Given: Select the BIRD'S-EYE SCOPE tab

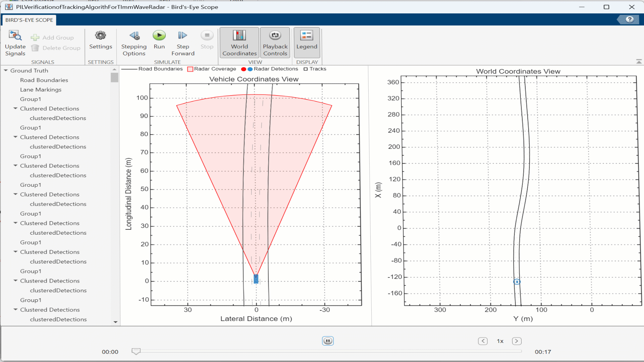Looking at the screenshot, I should pos(29,20).
